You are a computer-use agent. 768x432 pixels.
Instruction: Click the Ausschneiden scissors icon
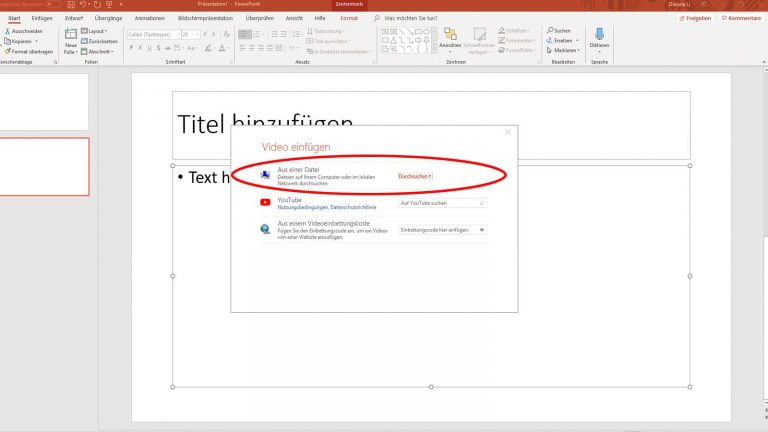(7, 31)
